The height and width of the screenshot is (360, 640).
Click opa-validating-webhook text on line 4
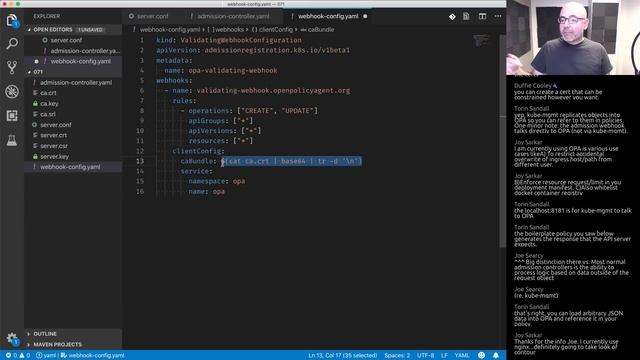tap(233, 71)
